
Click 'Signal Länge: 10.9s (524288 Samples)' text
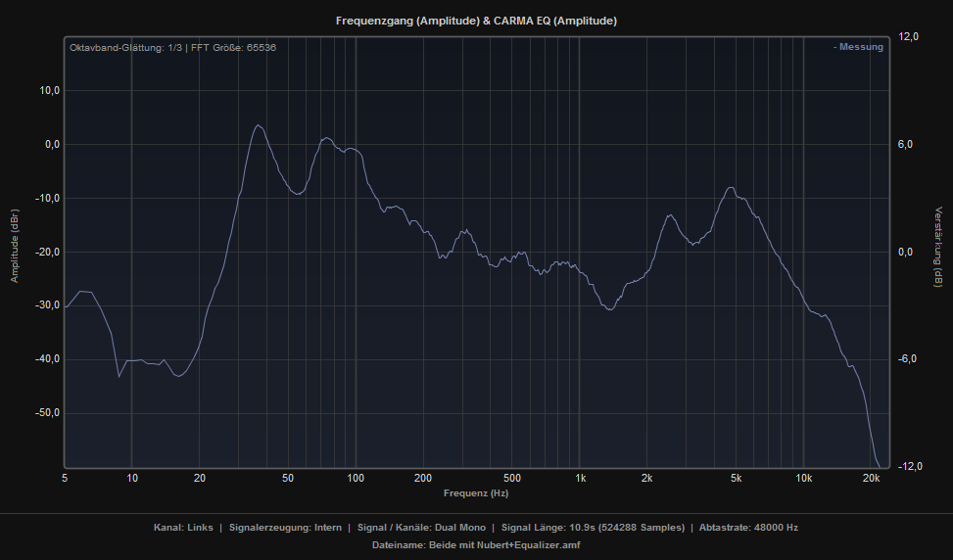tap(593, 528)
